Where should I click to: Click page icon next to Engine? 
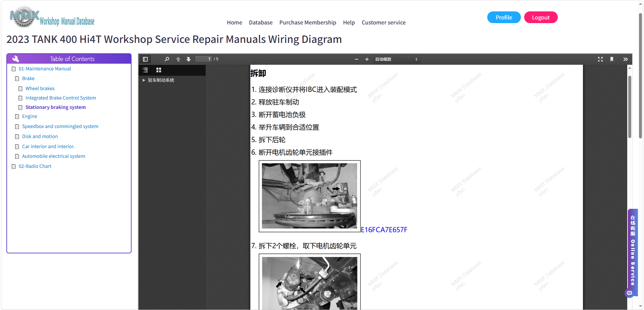click(x=17, y=117)
